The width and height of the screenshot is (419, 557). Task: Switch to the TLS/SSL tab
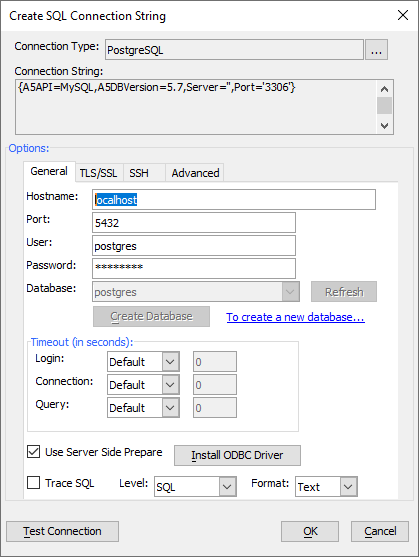(98, 173)
